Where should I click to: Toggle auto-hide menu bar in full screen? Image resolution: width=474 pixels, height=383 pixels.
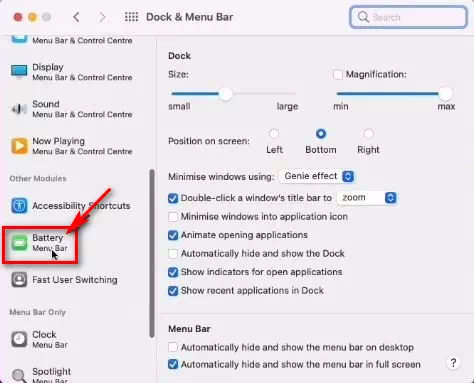click(173, 364)
